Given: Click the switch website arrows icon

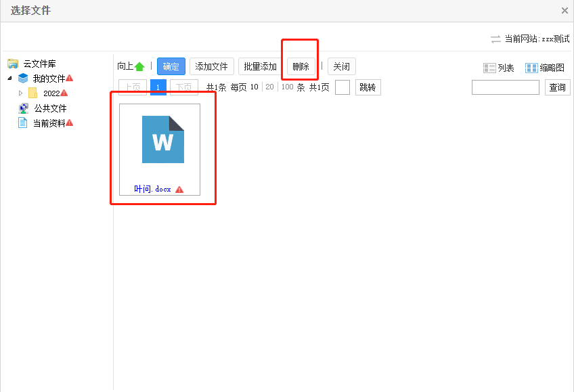Looking at the screenshot, I should 495,39.
